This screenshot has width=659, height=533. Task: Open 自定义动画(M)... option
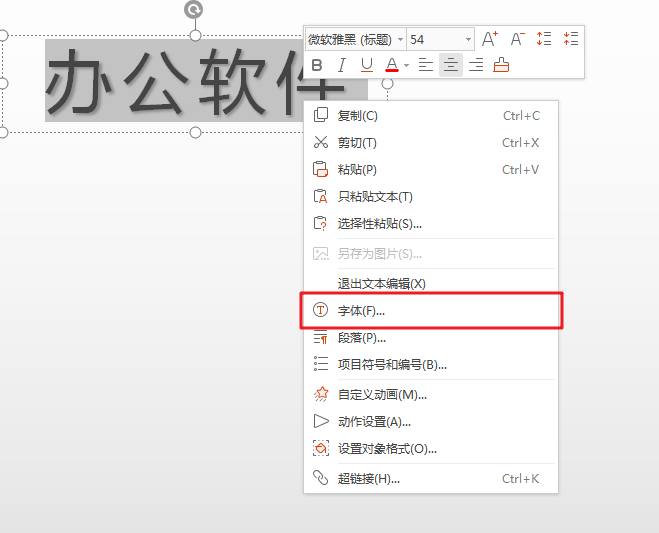click(431, 395)
